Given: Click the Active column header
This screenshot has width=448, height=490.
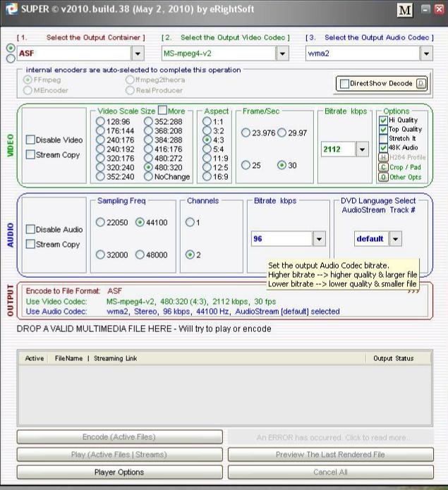Looking at the screenshot, I should click(x=35, y=358).
